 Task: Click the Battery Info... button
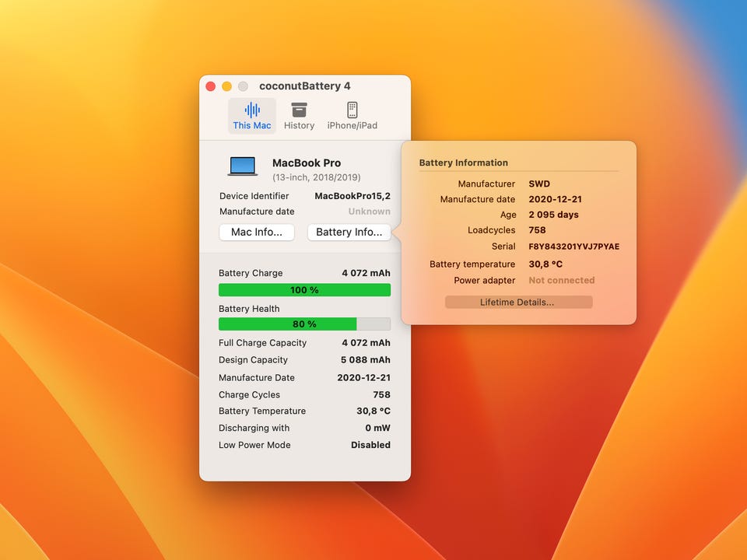pos(349,232)
